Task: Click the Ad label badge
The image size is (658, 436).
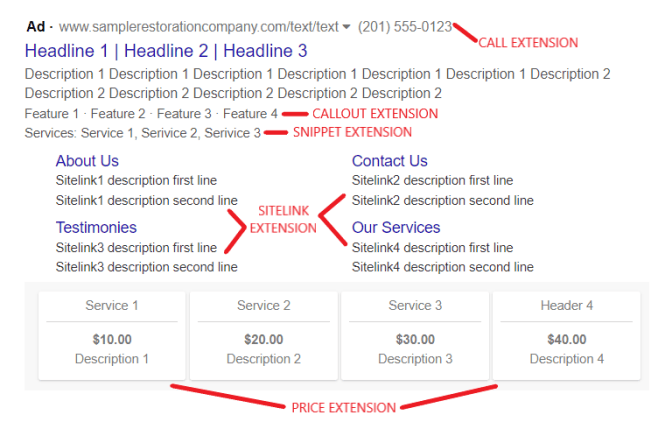Action: tap(36, 27)
